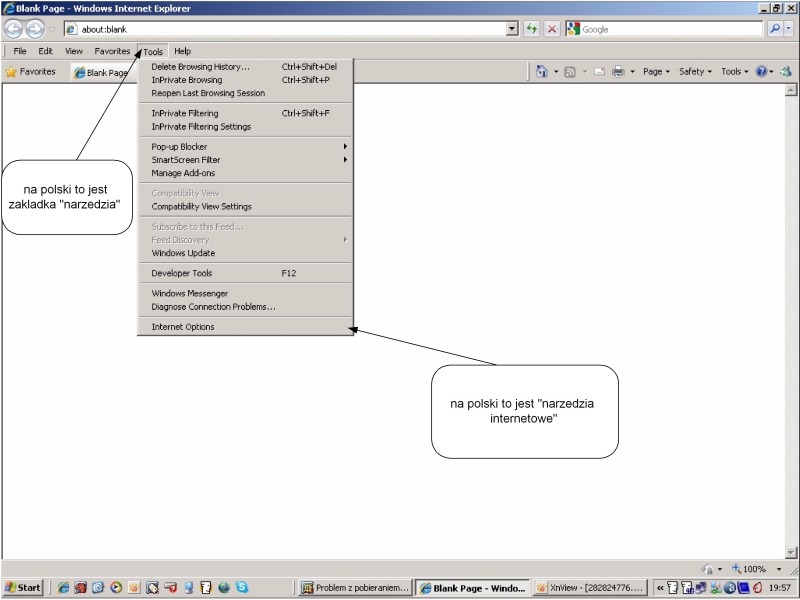Click the vertical scrollbar down arrow
800x600 pixels.
pos(791,553)
